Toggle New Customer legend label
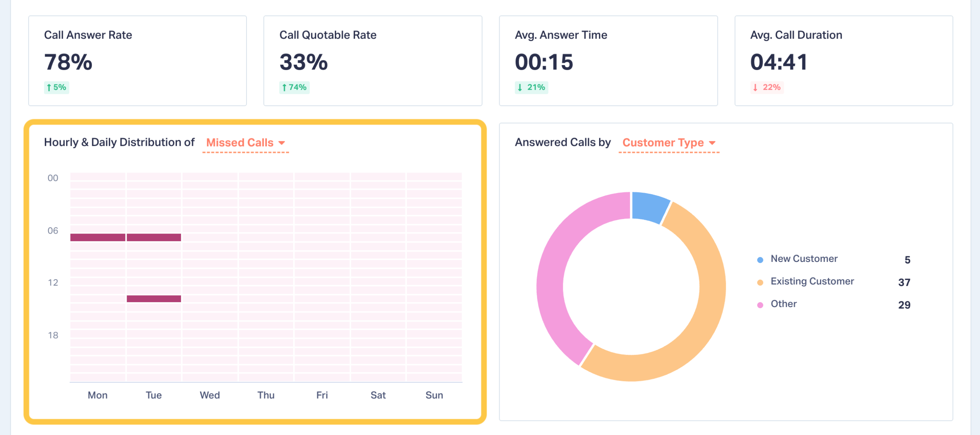The height and width of the screenshot is (435, 980). tap(804, 259)
